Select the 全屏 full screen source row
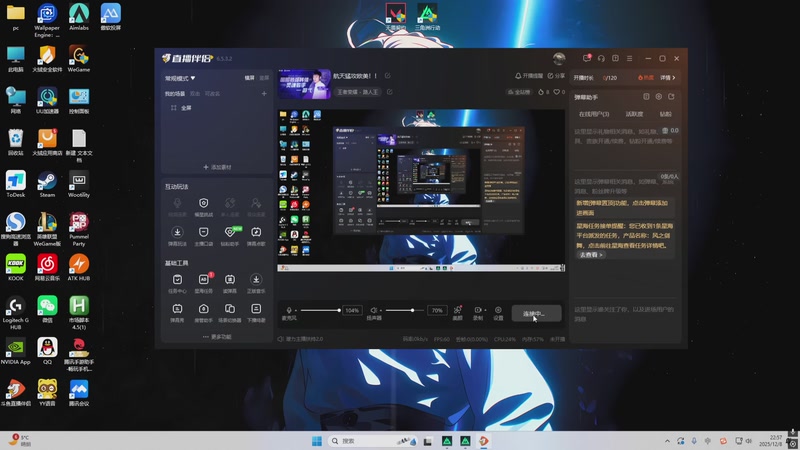 click(217, 108)
